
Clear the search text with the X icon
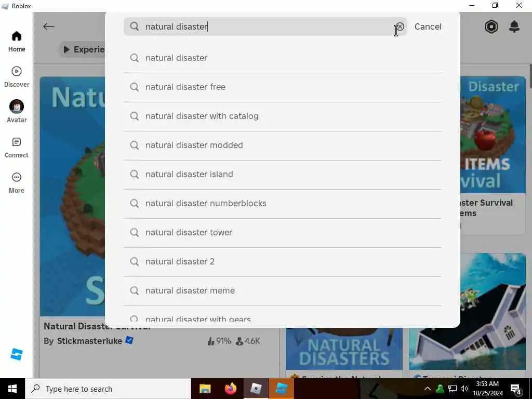[x=400, y=26]
